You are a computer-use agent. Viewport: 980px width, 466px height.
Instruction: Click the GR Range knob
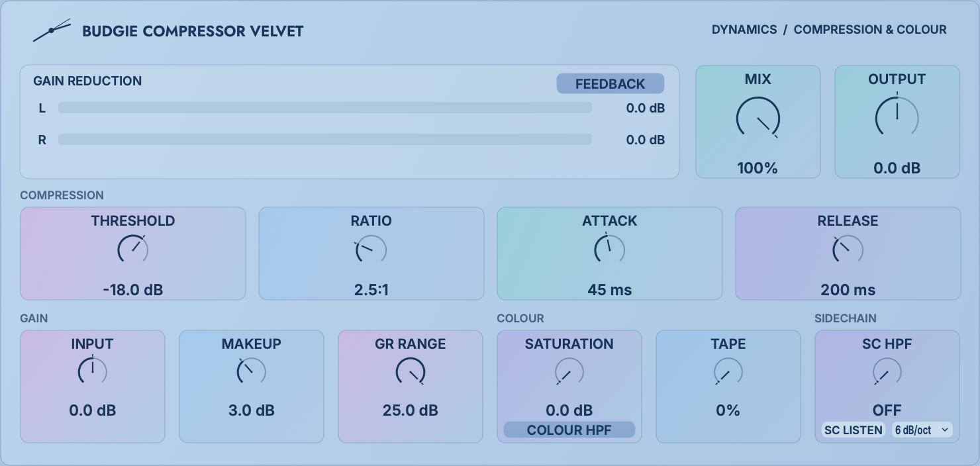411,372
